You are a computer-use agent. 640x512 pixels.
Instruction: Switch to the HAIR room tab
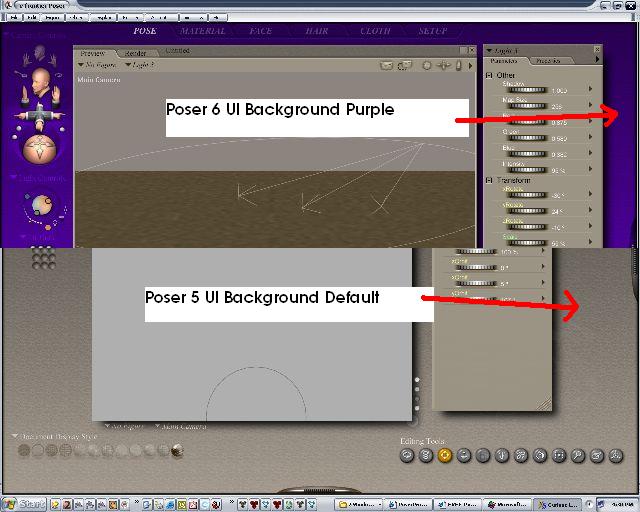[x=317, y=31]
